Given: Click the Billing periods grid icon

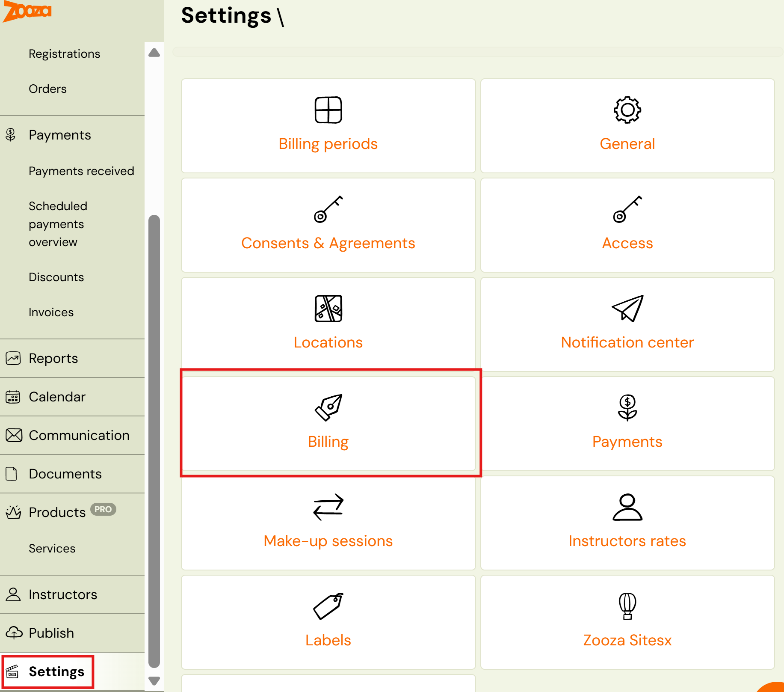Looking at the screenshot, I should 328,110.
